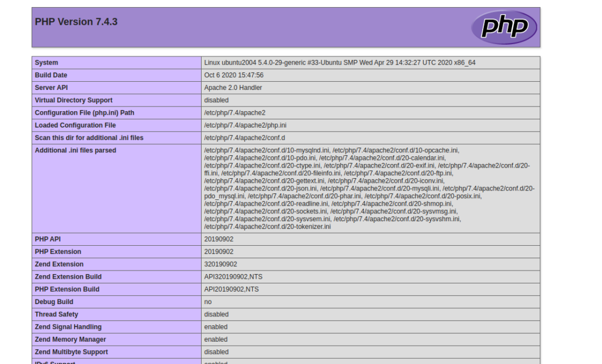Click the 'Additional .ini files parsed' label
602x364 pixels.
(76, 151)
